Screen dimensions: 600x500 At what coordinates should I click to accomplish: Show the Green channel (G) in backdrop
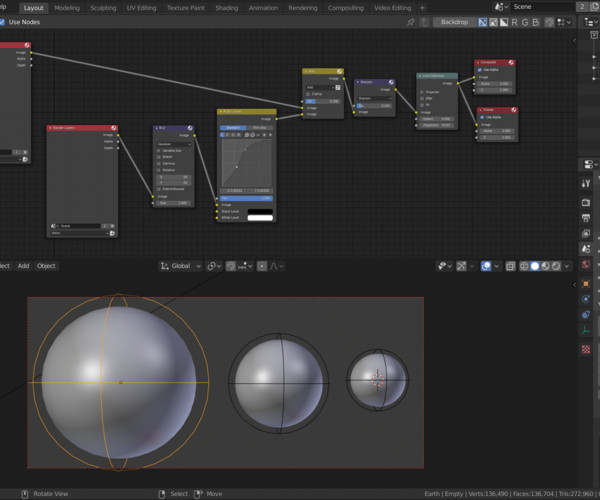(x=525, y=22)
